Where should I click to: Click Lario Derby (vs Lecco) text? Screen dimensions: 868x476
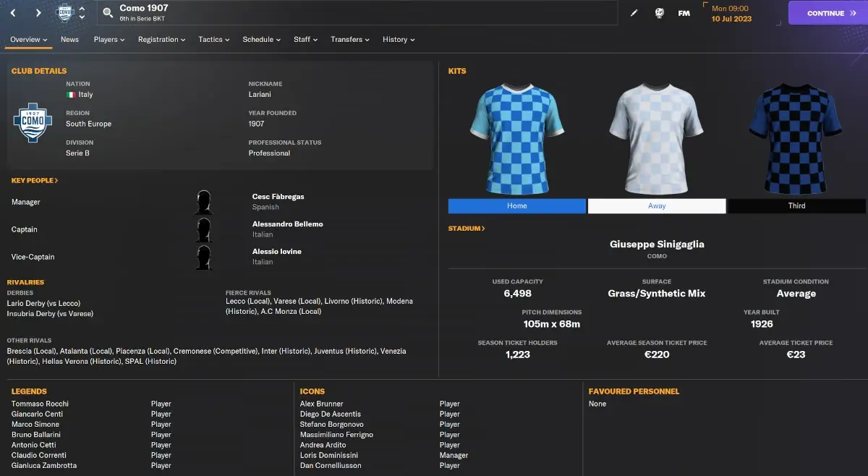point(43,303)
